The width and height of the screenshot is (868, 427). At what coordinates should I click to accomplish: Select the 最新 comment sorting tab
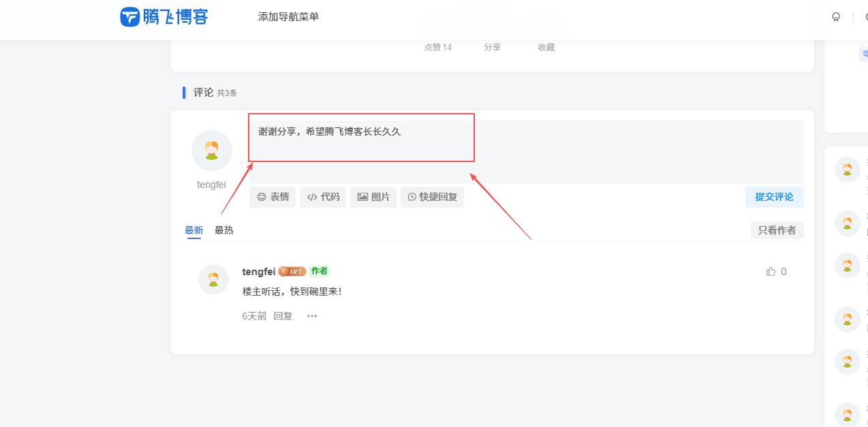click(193, 230)
